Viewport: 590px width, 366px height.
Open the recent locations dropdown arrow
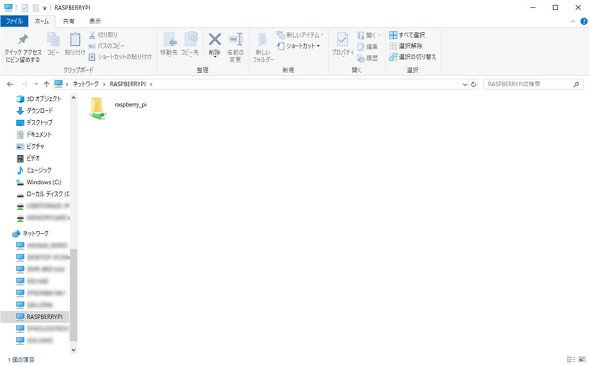click(x=36, y=84)
